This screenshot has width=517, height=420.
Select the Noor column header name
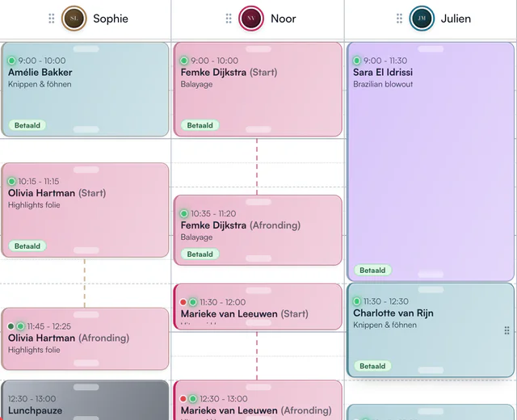click(x=284, y=19)
